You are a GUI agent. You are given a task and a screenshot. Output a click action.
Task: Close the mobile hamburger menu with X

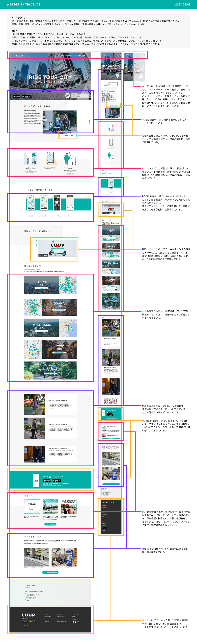(x=143, y=54)
